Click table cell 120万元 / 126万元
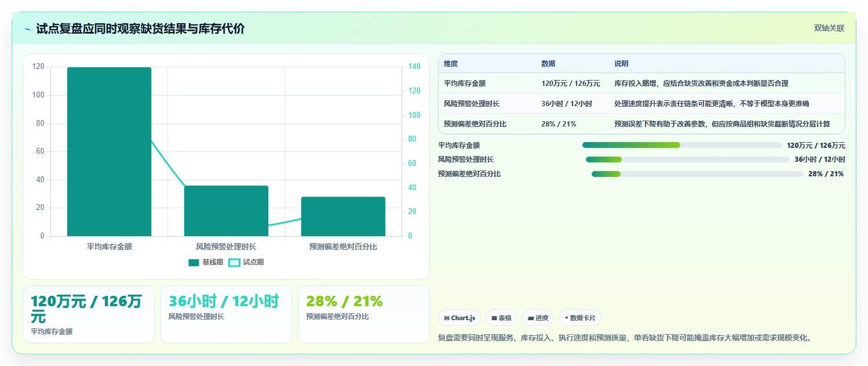868x366 pixels. point(571,84)
